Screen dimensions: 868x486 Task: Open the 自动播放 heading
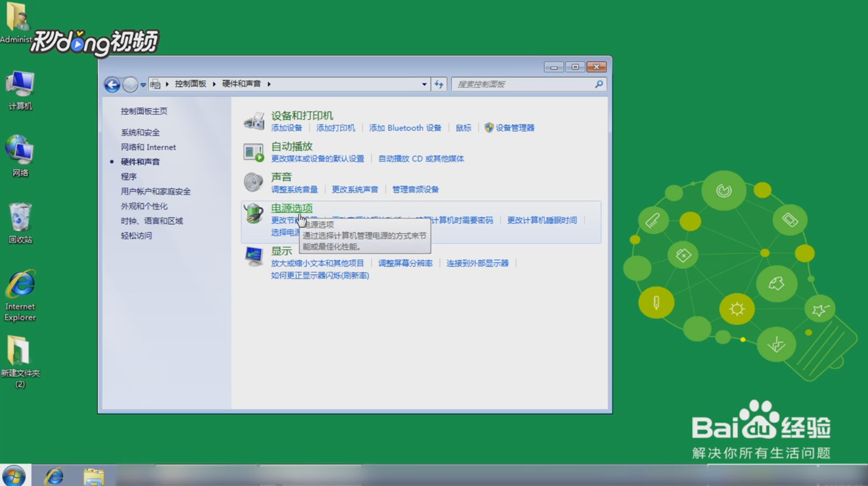(292, 146)
